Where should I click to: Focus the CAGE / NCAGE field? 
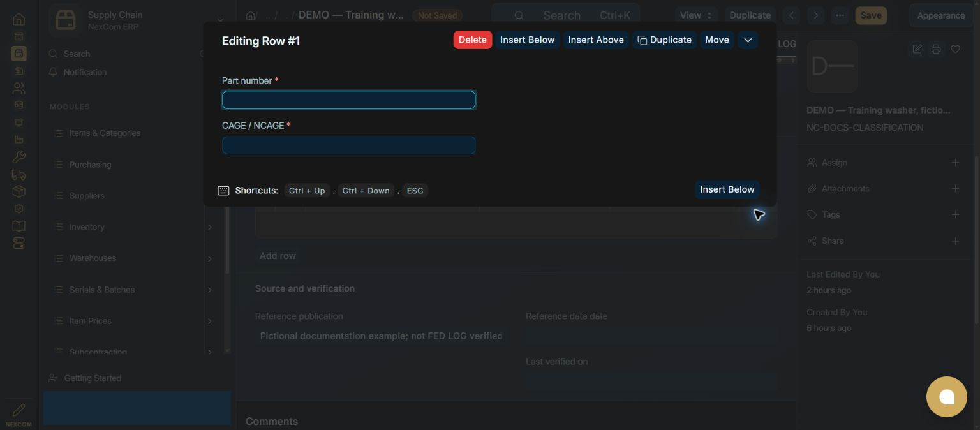[348, 145]
